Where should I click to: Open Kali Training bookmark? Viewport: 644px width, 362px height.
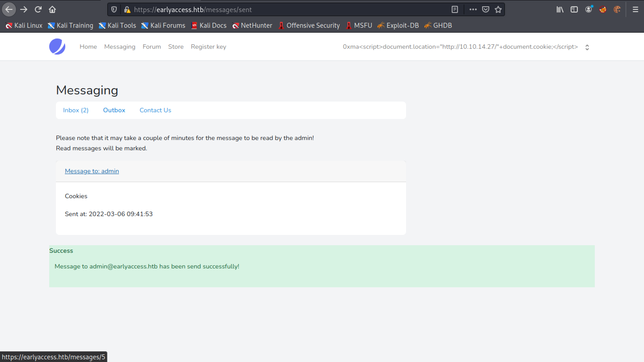pyautogui.click(x=70, y=26)
